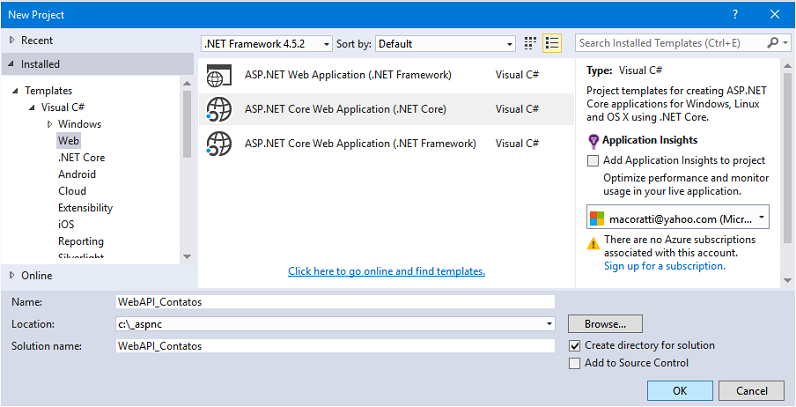Click the OK button

[680, 391]
